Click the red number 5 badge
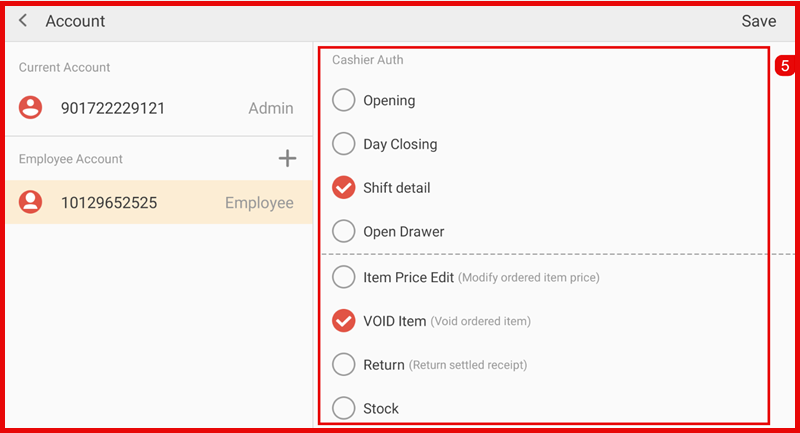Image resolution: width=800 pixels, height=433 pixels. click(x=784, y=66)
